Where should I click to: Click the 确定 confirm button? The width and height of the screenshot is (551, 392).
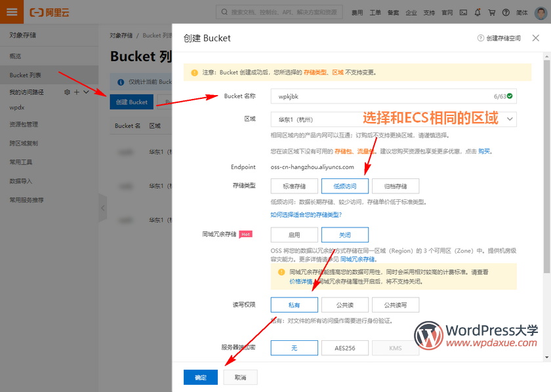tap(200, 377)
